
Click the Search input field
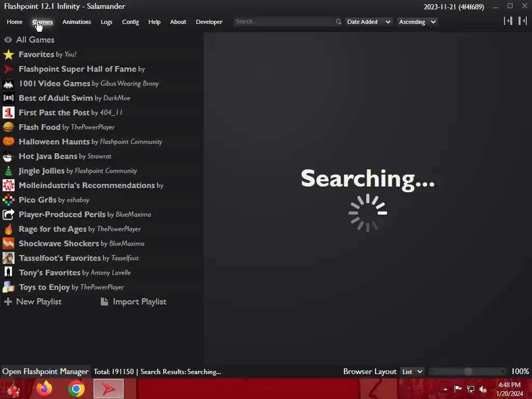pos(284,21)
